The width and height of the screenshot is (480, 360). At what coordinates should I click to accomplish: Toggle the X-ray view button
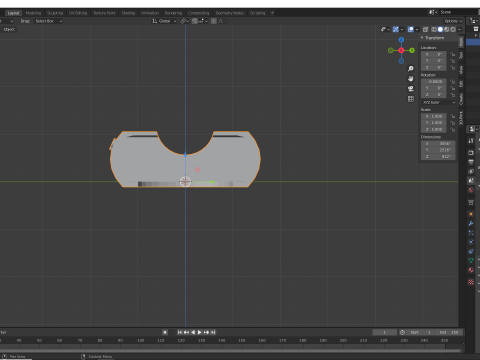click(x=426, y=29)
